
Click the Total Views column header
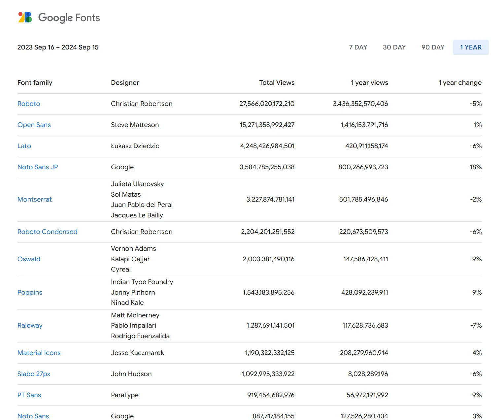[277, 82]
